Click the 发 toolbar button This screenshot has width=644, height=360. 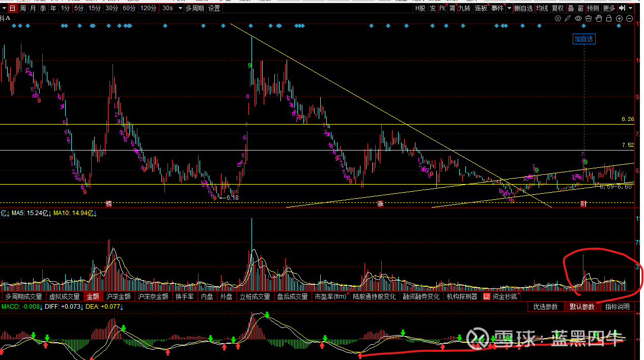tap(433, 8)
